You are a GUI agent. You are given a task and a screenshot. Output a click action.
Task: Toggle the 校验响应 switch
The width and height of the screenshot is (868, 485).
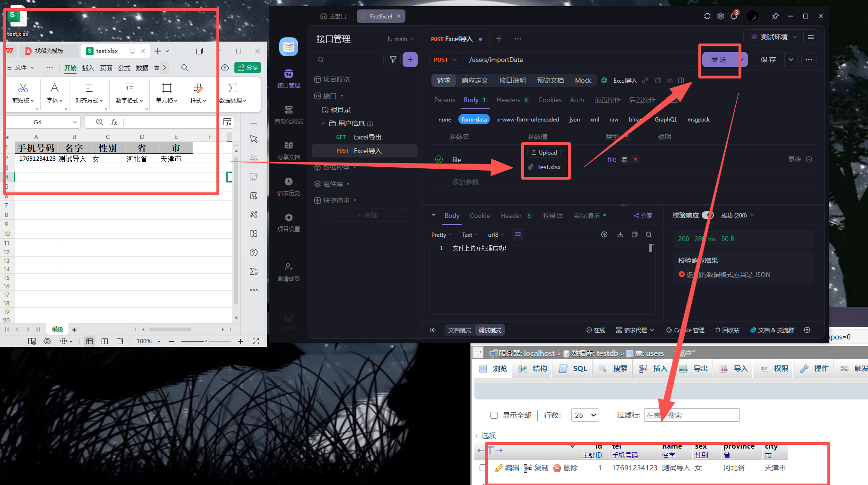point(707,215)
